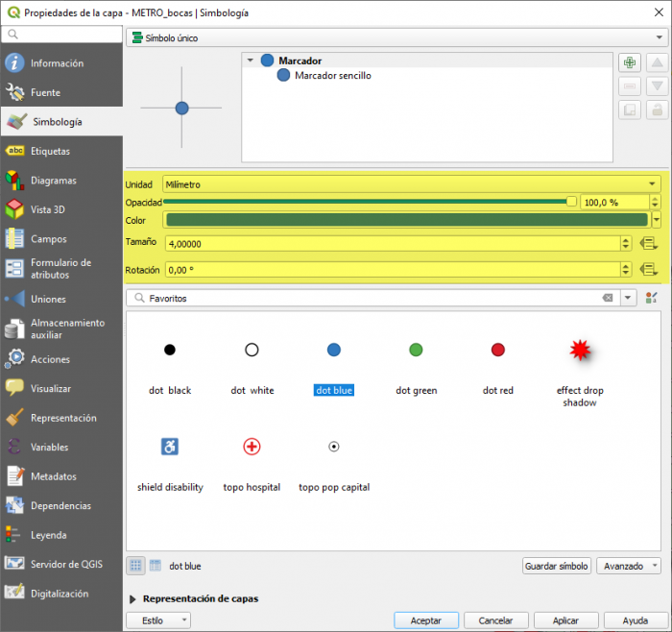672x632 pixels.
Task: Click data-defined override icon for Tamaño
Action: pos(648,244)
